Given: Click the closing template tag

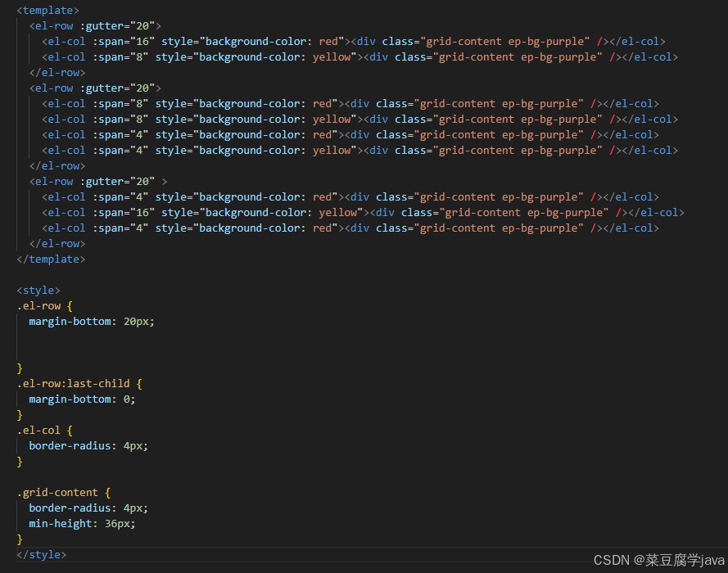Looking at the screenshot, I should 51,259.
